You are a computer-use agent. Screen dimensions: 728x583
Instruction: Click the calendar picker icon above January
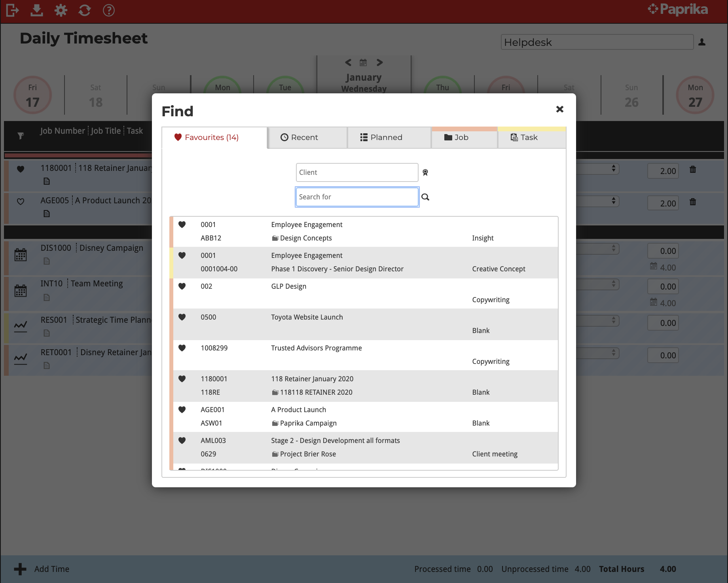(x=363, y=62)
